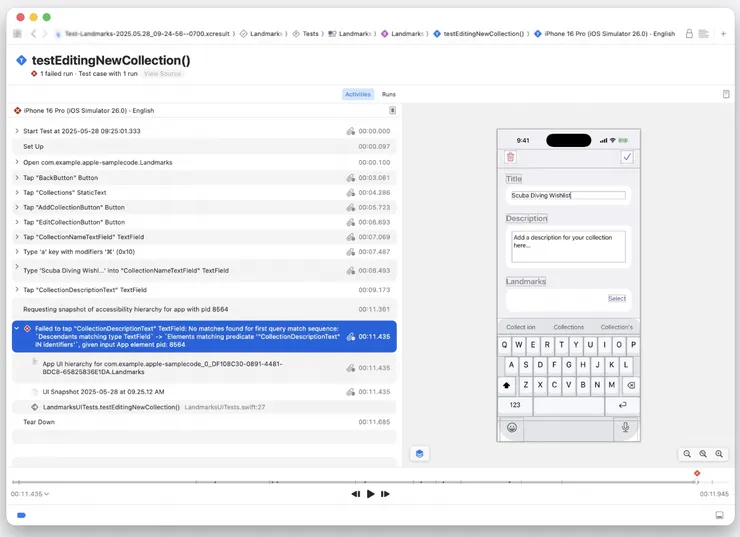Click the lock icon in the top bar
The height and width of the screenshot is (537, 740).
[688, 34]
